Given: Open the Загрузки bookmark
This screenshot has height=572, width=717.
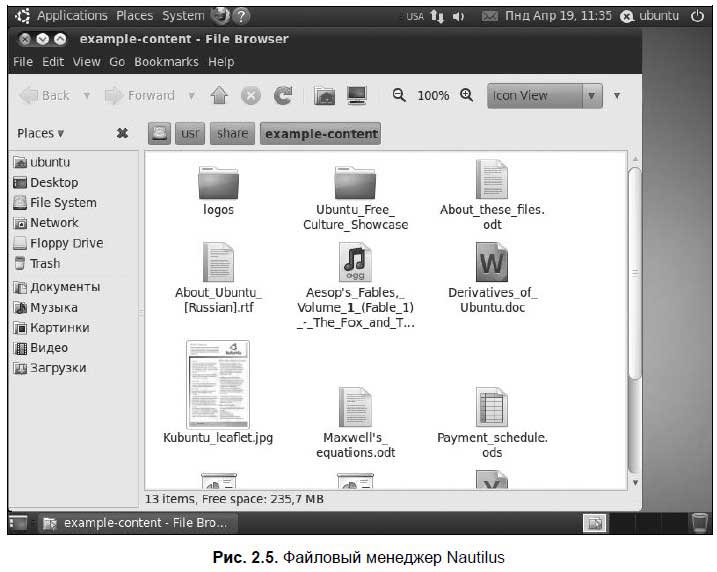Looking at the screenshot, I should tap(50, 368).
